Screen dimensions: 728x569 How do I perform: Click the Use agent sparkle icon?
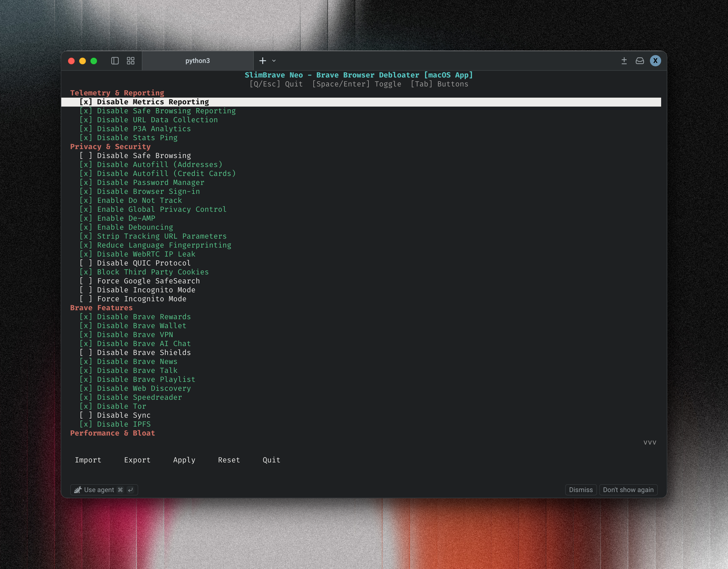(78, 490)
